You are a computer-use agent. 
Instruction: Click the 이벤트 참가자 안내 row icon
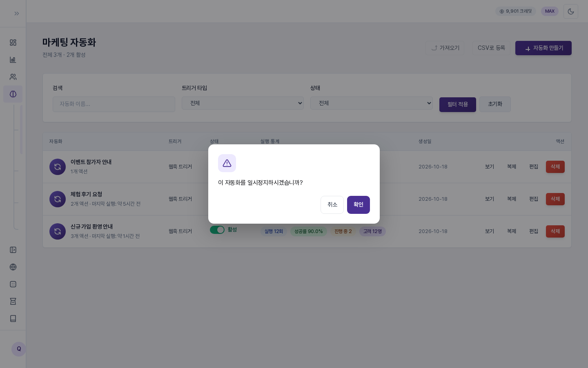[x=58, y=167]
